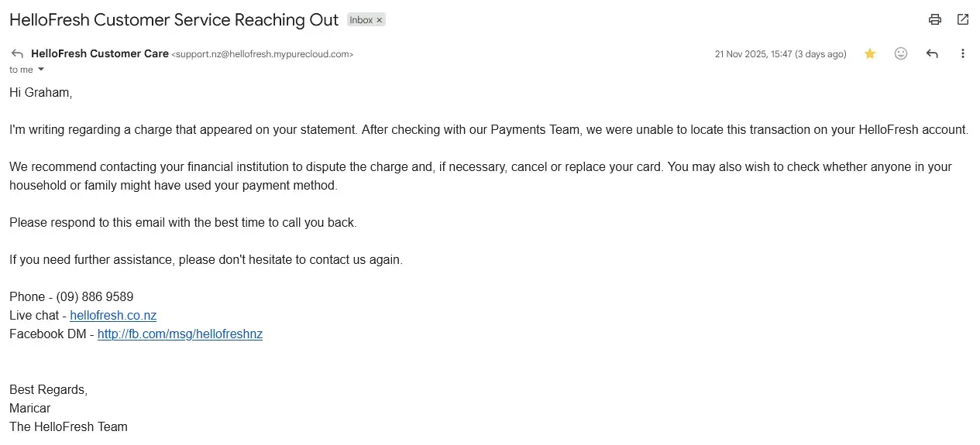The height and width of the screenshot is (445, 980).
Task: Click the 21 Nov 2025 timestamp
Action: 780,55
